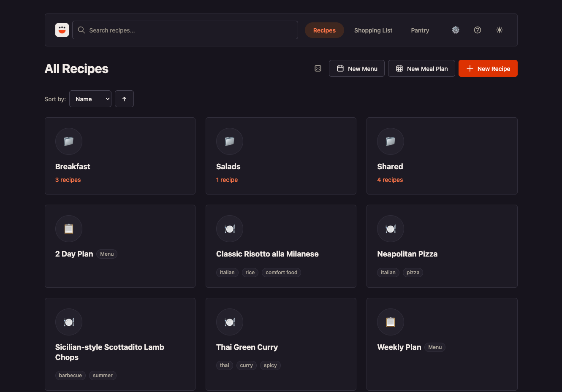Focus the Search recipes field

[x=185, y=30]
